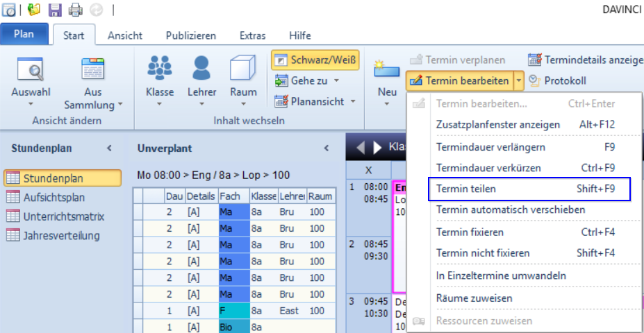
Task: Click the X column header in timetable
Action: coord(368,171)
